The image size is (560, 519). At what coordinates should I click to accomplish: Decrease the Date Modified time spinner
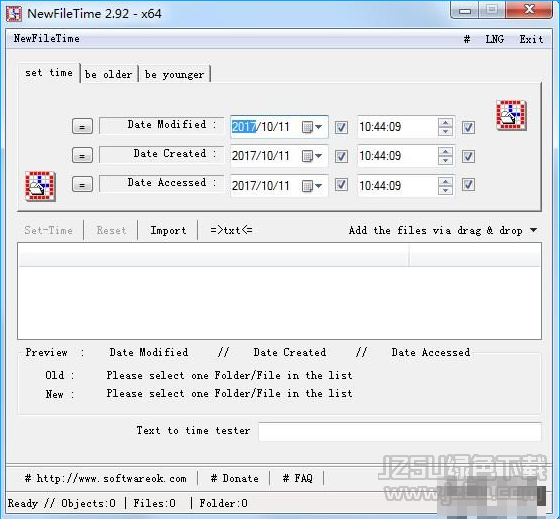(x=445, y=131)
